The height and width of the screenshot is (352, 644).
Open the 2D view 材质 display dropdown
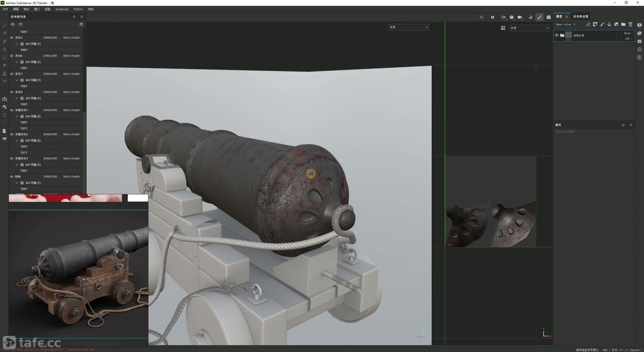point(529,28)
